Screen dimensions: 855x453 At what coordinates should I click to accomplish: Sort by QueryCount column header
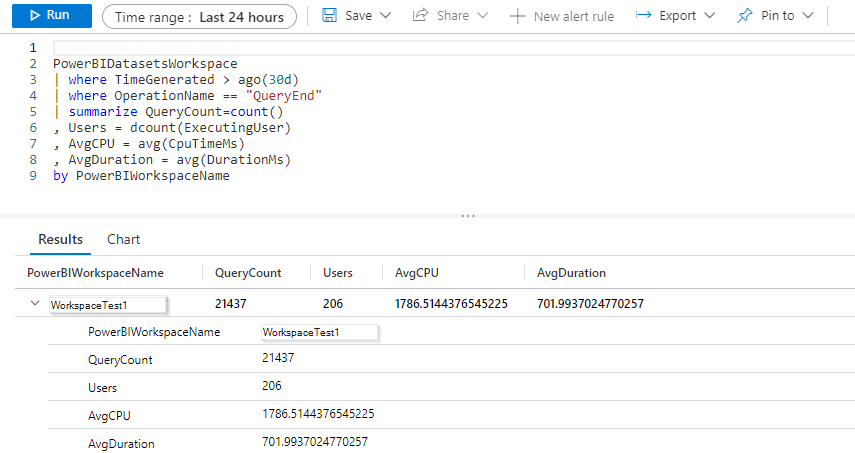248,273
